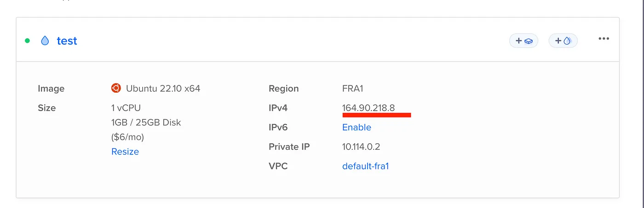This screenshot has height=208, width=644.
Task: Click the Resize link
Action: (125, 152)
